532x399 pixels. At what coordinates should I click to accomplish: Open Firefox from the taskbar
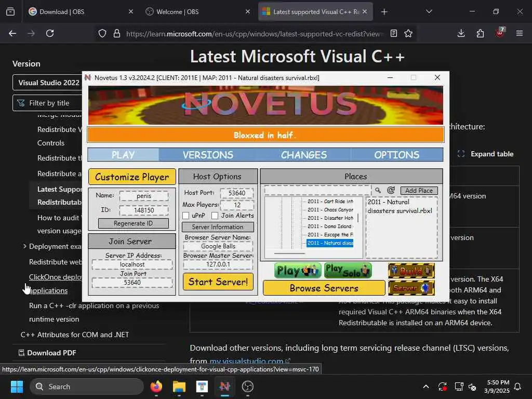click(156, 387)
